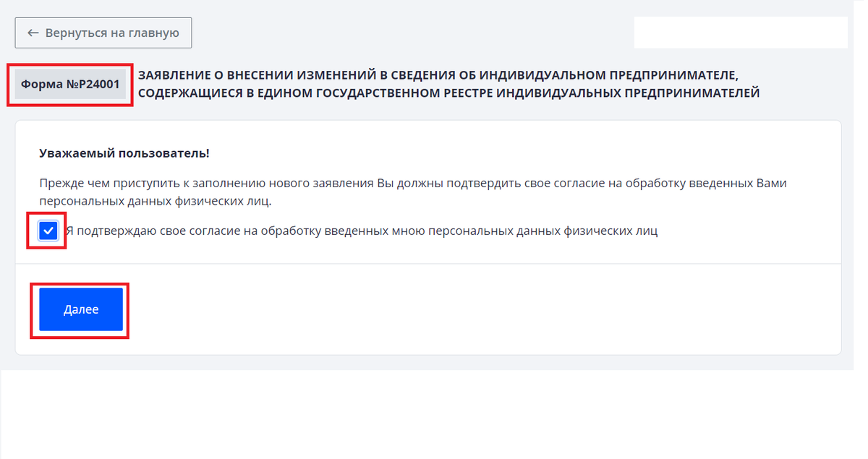Select the form number label Р24001
868x459 pixels.
click(x=68, y=84)
